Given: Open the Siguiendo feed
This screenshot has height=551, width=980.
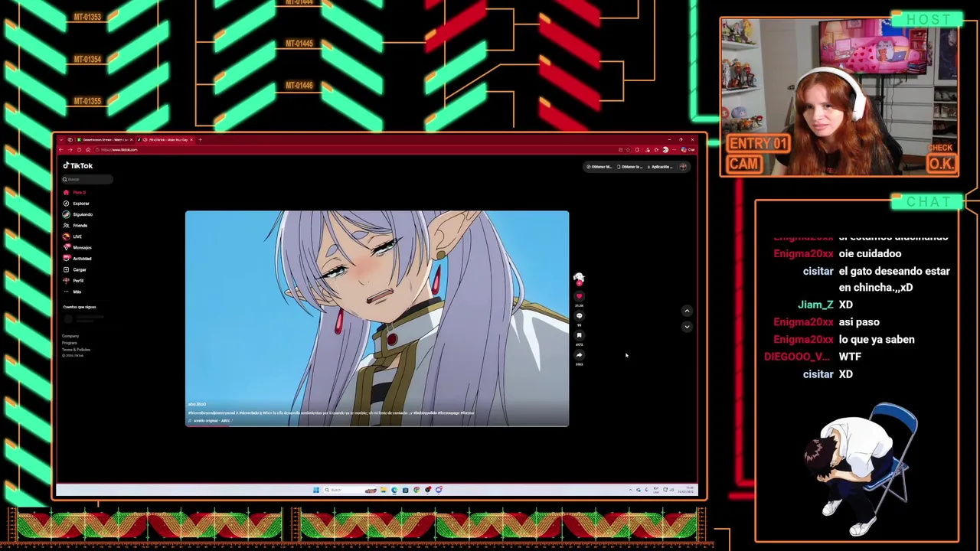Looking at the screenshot, I should pyautogui.click(x=78, y=214).
